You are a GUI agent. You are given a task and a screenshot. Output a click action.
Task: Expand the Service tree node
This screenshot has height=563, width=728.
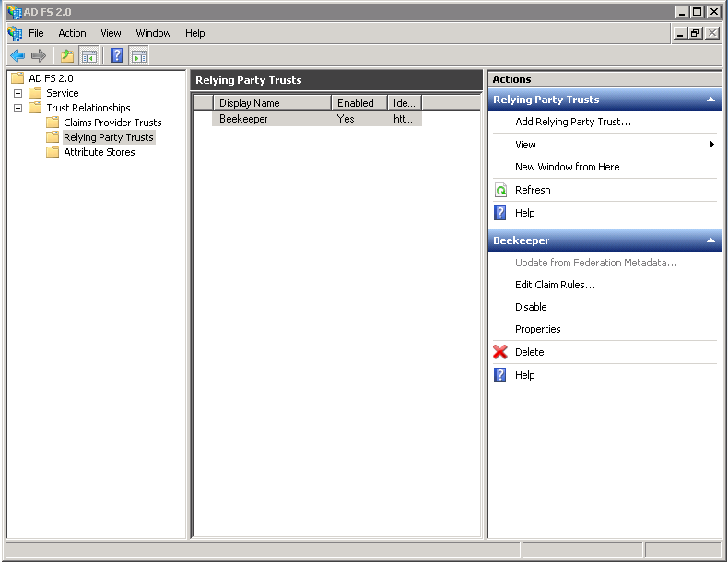[x=18, y=93]
